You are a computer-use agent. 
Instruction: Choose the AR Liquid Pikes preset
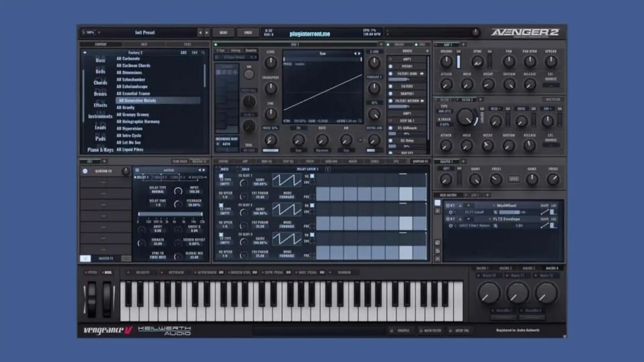[x=130, y=150]
